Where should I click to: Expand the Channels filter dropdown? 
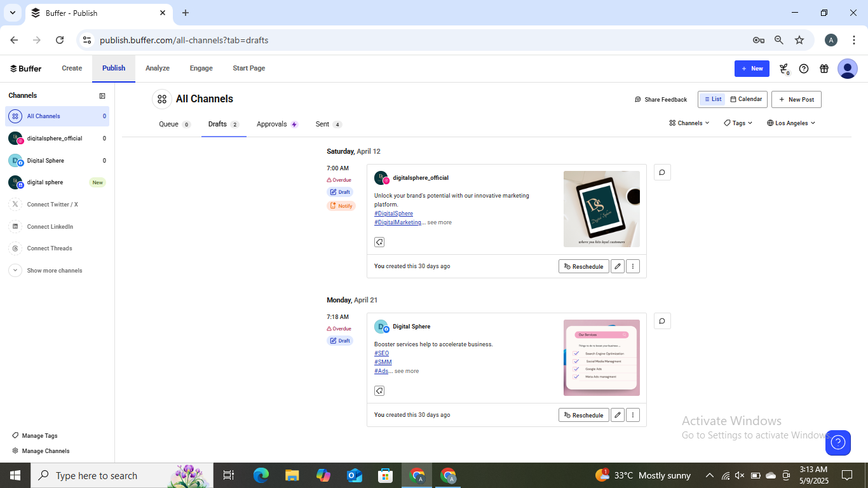689,123
